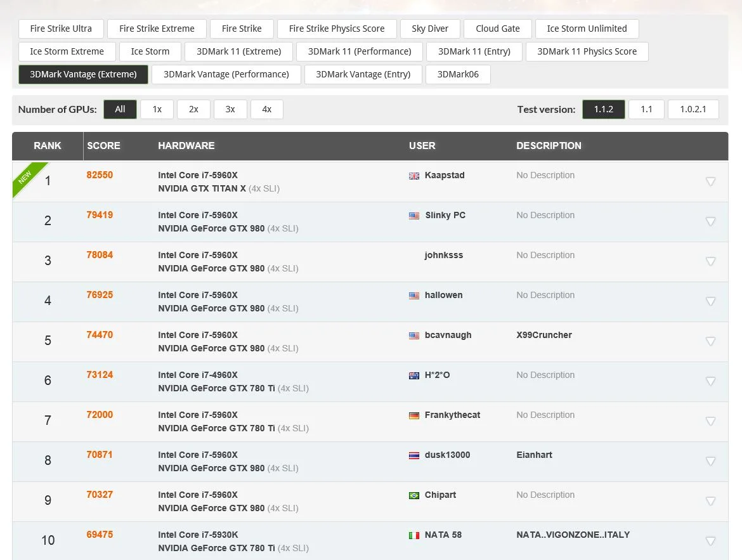Viewport: 742px width, 560px height.
Task: Switch to the Cloud Gate benchmark tab
Action: [498, 29]
